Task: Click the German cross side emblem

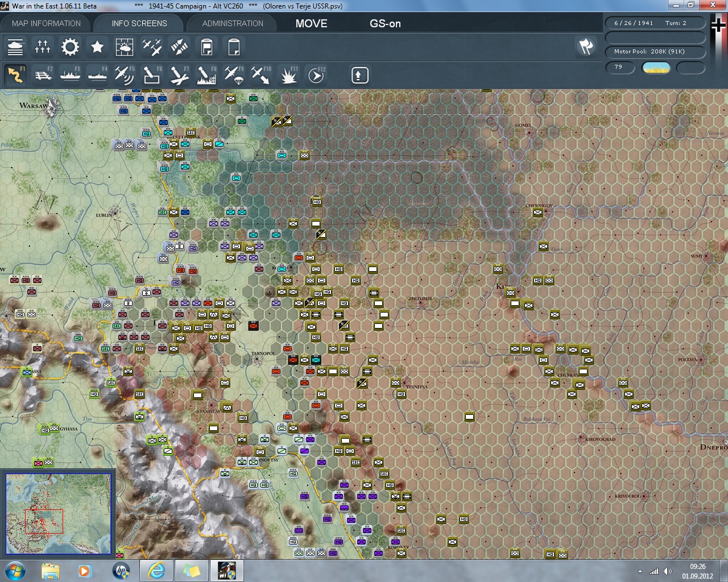Action: (x=718, y=26)
